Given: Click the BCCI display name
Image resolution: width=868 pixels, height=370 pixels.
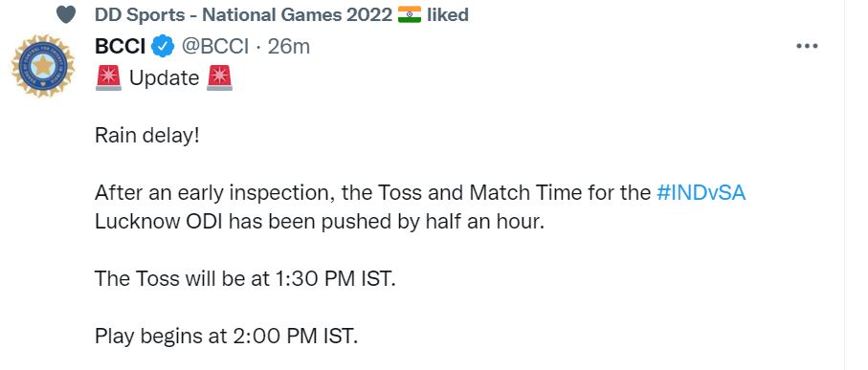Looking at the screenshot, I should click(x=121, y=47).
